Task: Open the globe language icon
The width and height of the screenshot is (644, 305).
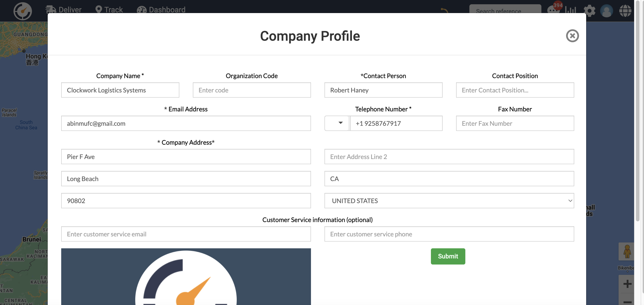Action: 625,11
